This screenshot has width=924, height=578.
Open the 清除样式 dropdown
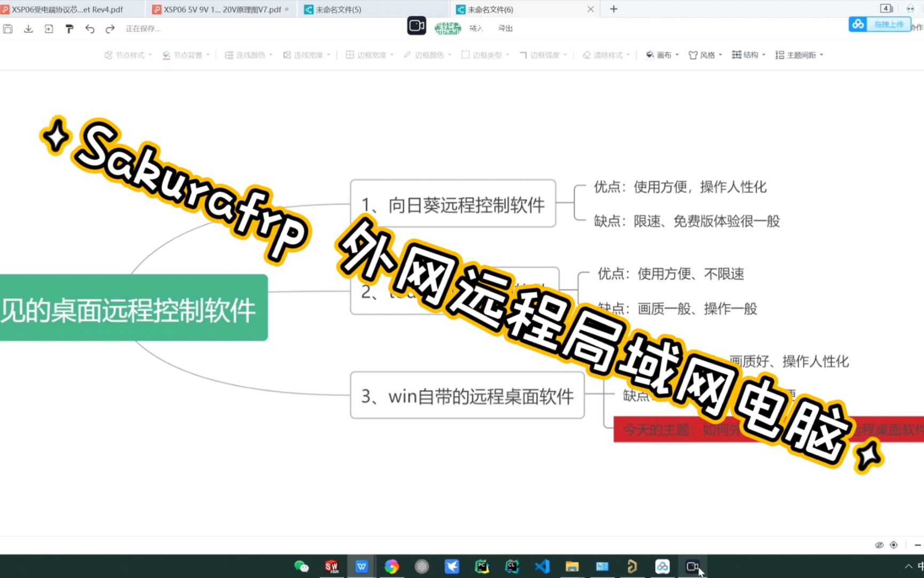[606, 55]
